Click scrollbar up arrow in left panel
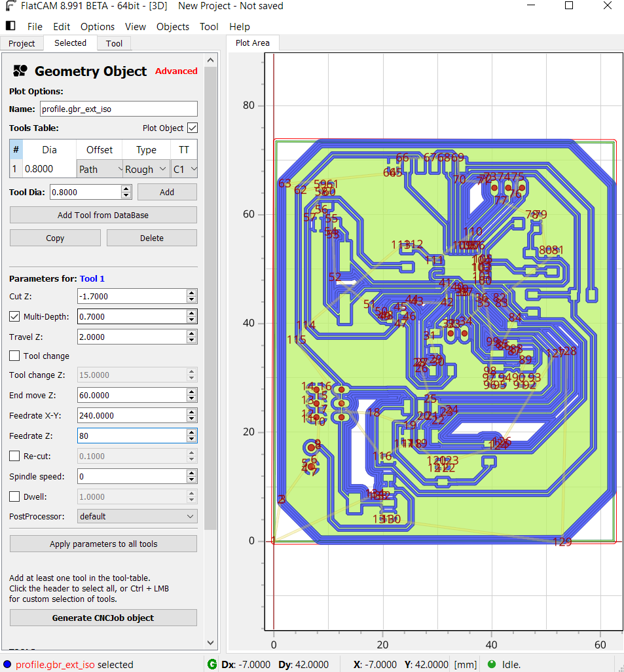 click(x=210, y=60)
